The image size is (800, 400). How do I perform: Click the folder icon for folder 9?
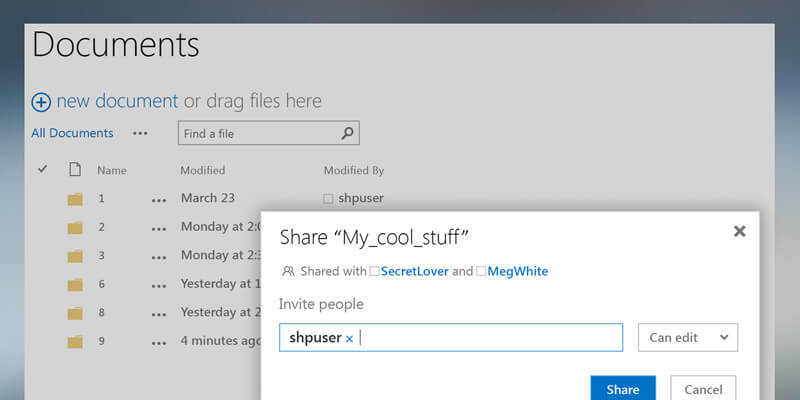point(75,342)
